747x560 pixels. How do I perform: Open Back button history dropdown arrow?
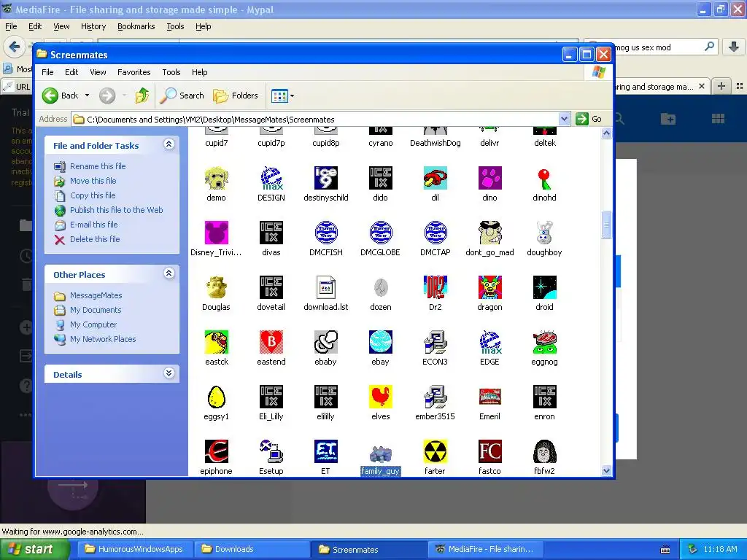pos(88,96)
